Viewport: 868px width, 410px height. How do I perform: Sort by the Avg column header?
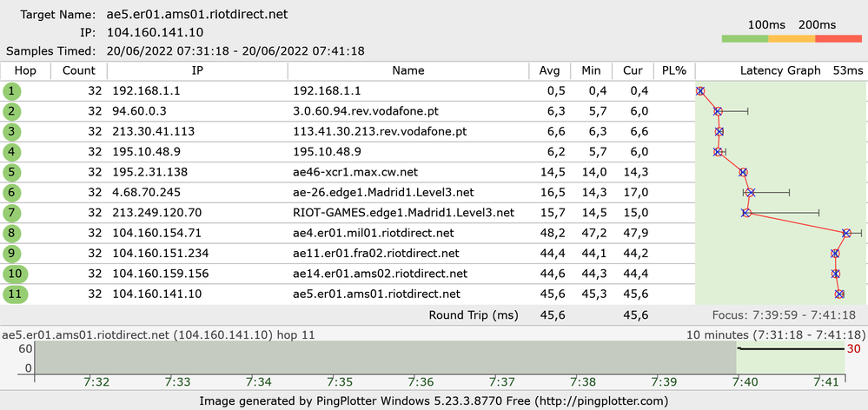point(550,70)
